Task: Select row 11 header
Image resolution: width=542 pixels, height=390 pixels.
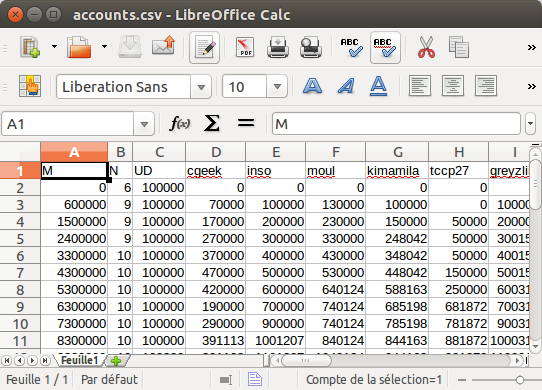Action: 20,341
